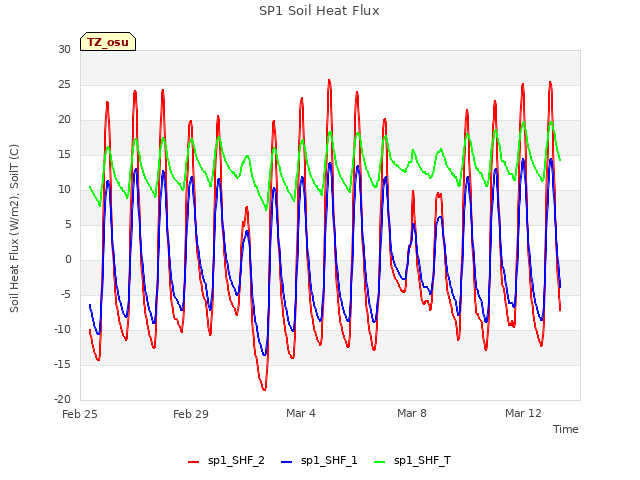Image resolution: width=640 pixels, height=480 pixels.
Task: Click the green sp1_SHF_T legend swatch
Action: tap(380, 462)
